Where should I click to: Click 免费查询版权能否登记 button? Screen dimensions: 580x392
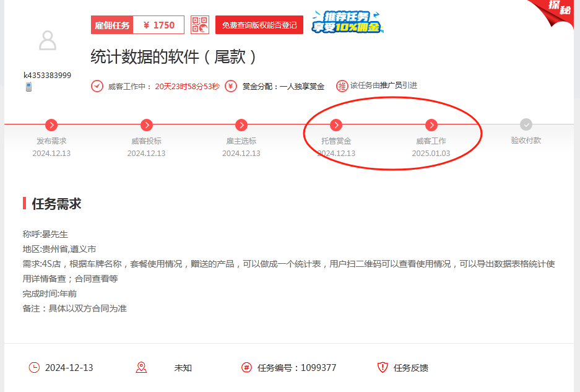click(259, 25)
